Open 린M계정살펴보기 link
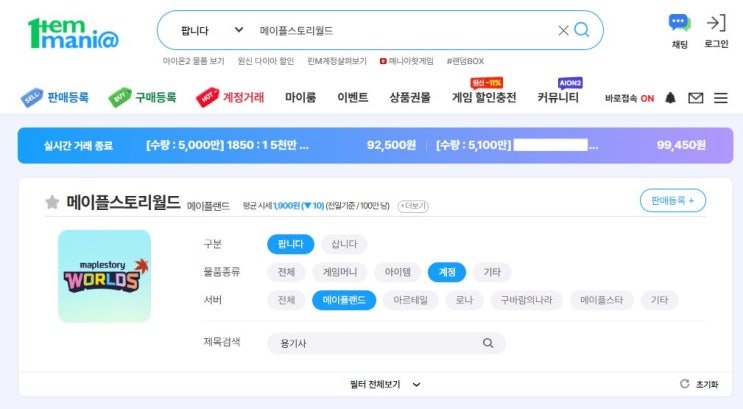 pos(337,61)
